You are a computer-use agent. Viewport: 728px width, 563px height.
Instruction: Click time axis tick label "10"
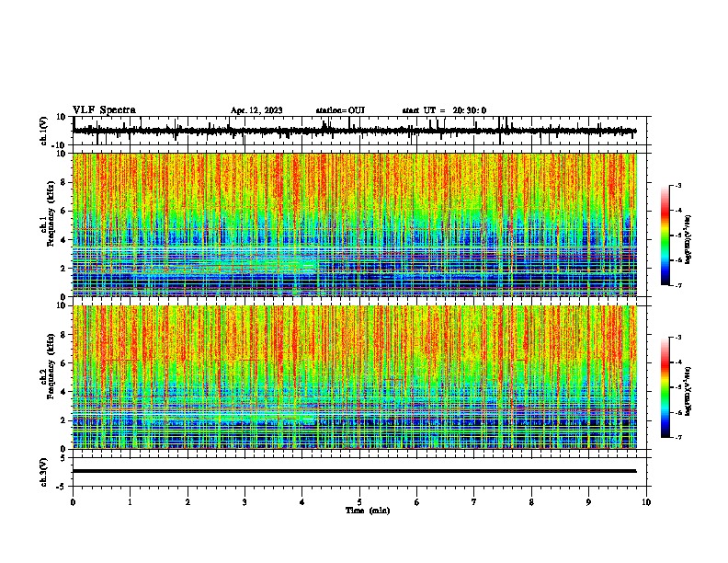(646, 502)
